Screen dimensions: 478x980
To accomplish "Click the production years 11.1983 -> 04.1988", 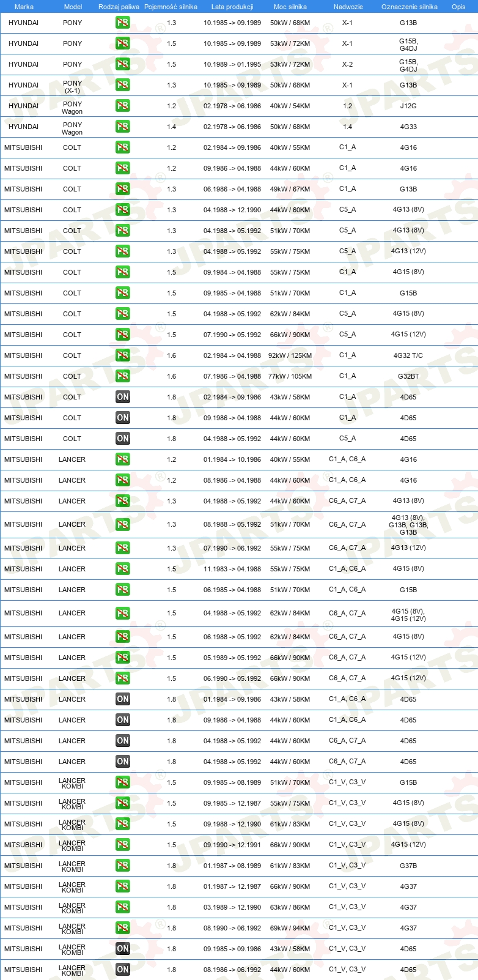I will 232,569.
